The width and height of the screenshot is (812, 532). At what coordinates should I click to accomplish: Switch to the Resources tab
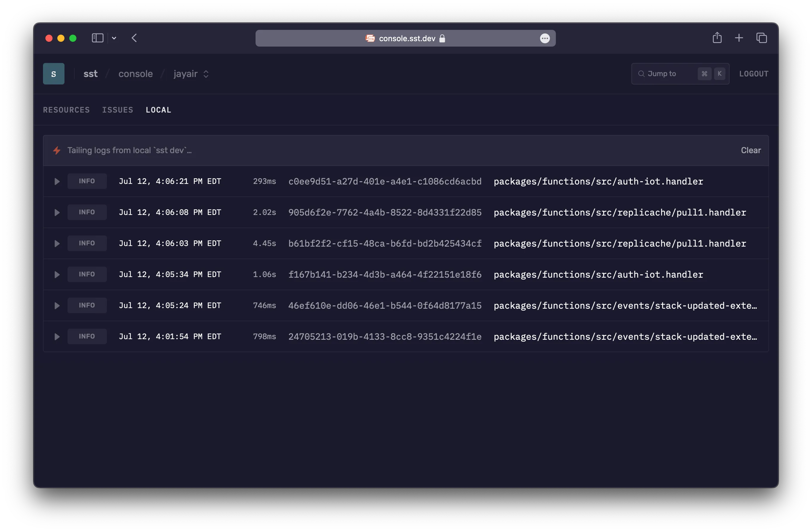pos(66,110)
